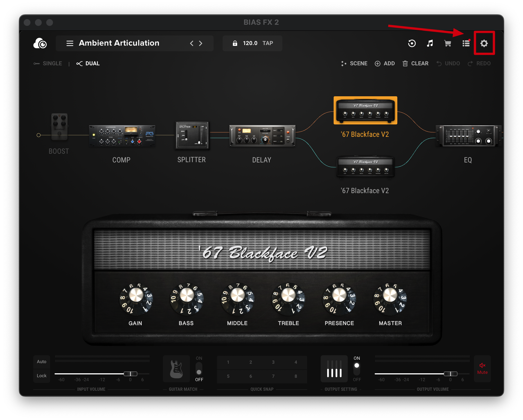Select the BOOST pedal in chain
This screenshot has height=420, width=523.
tap(59, 127)
